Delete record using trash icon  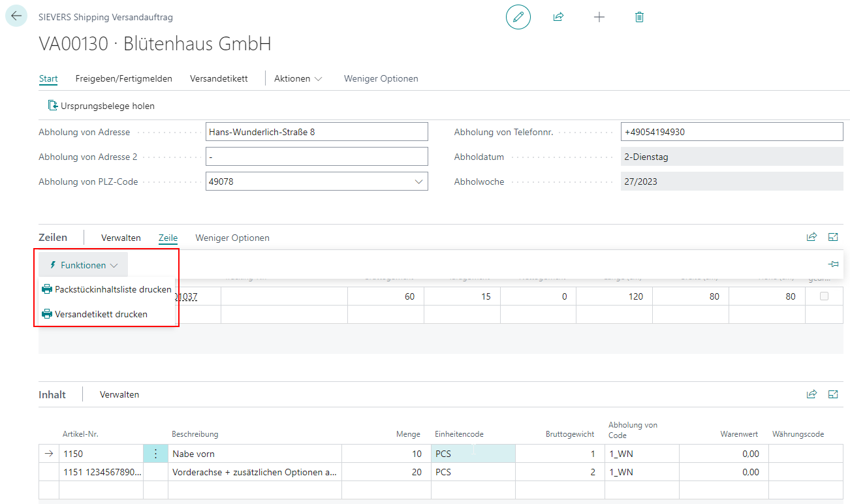coord(639,18)
